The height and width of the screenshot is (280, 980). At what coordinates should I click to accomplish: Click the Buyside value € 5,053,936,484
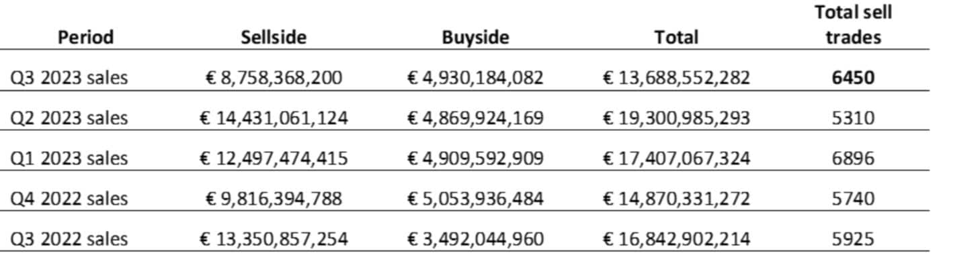(475, 199)
